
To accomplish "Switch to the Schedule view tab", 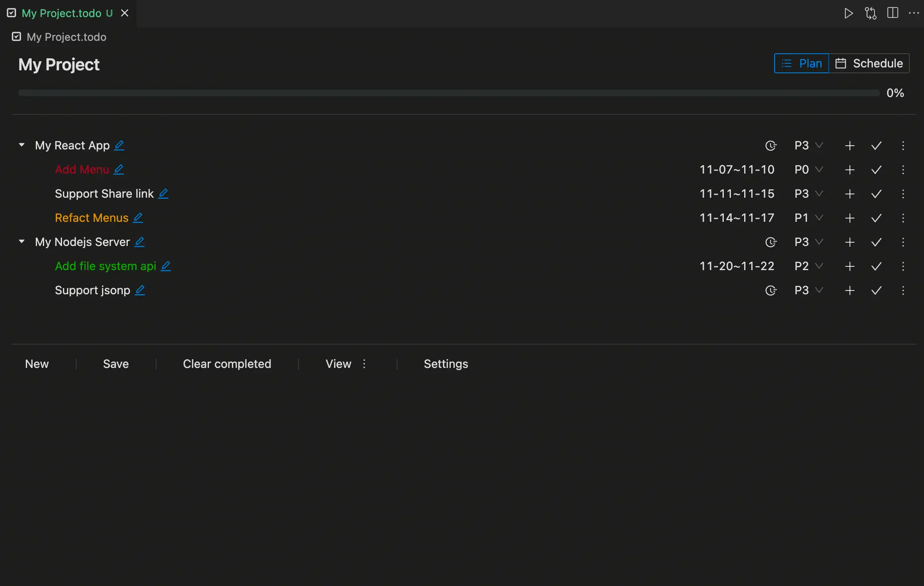I will click(x=869, y=63).
